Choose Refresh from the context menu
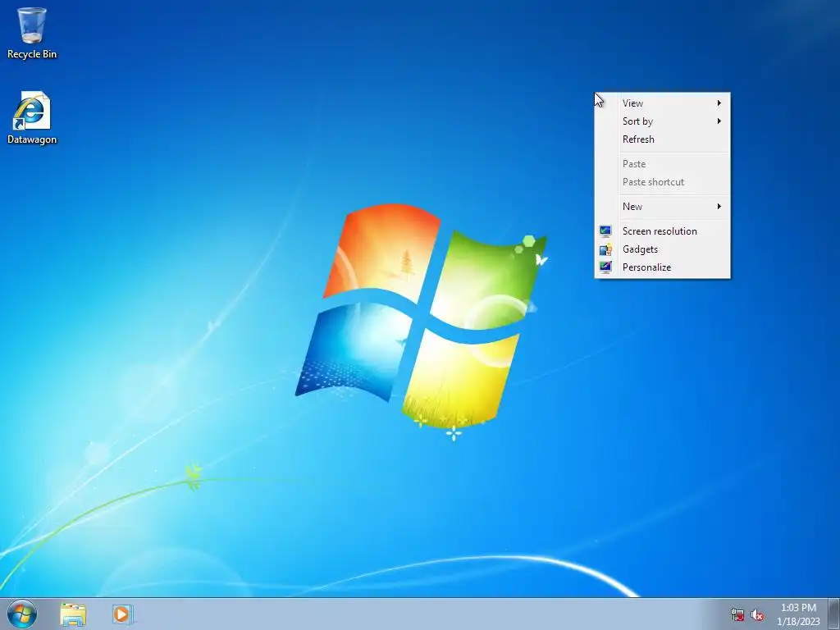The image size is (840, 630). (x=663, y=139)
